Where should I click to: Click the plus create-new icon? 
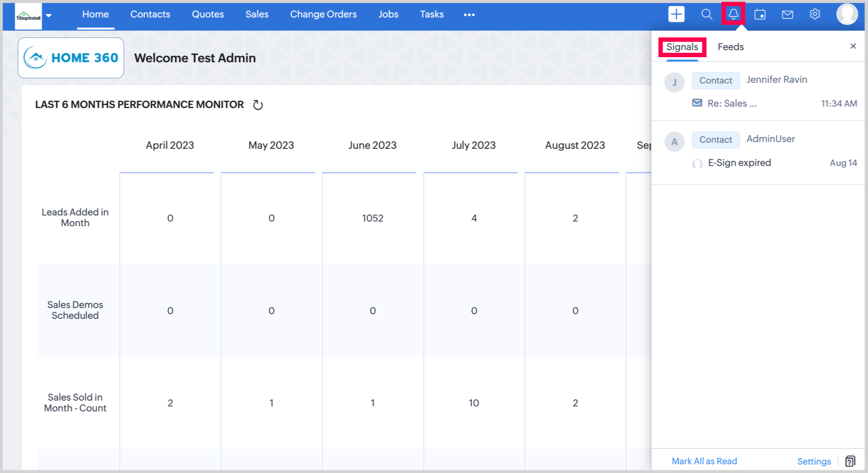coord(676,14)
